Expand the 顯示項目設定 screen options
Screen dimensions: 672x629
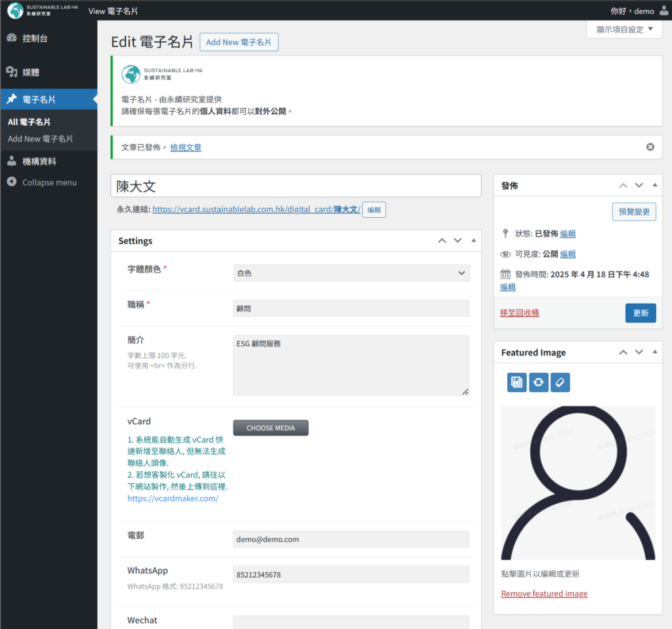coord(624,30)
